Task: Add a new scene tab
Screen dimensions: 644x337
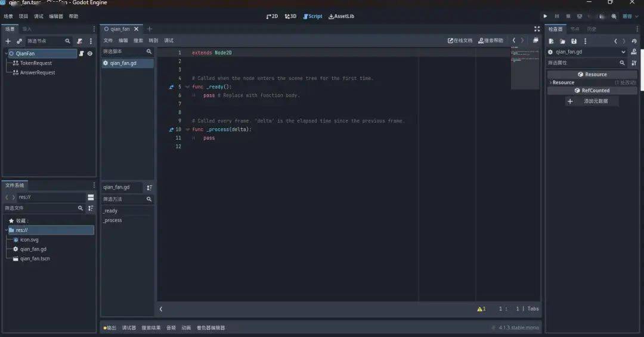Action: 150,29
